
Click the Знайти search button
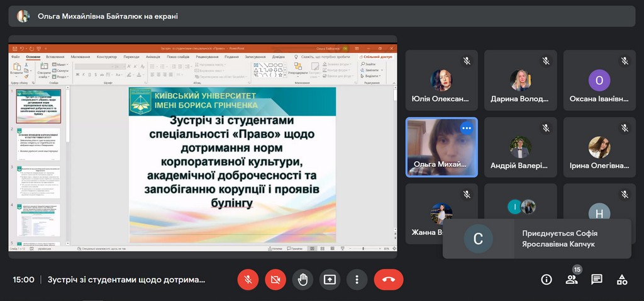[370, 64]
